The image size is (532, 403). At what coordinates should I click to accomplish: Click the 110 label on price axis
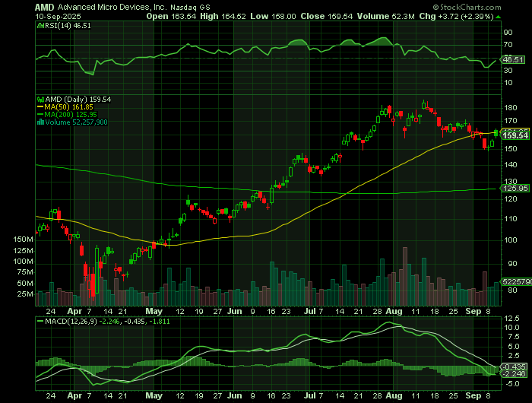coord(510,219)
